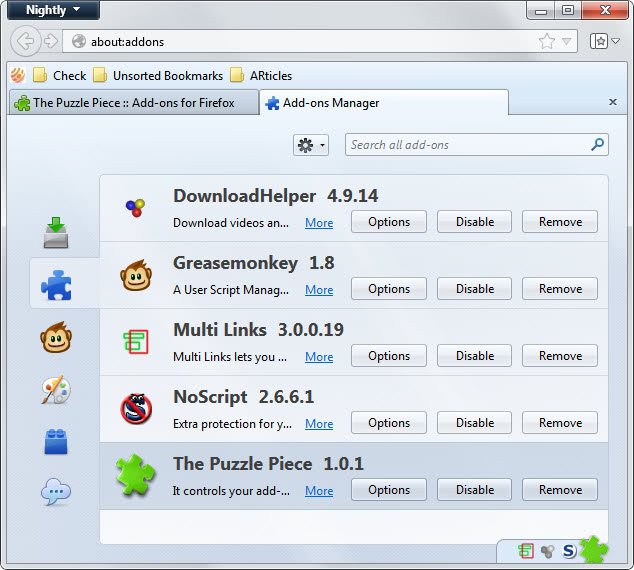Viewport: 634px width, 570px height.
Task: Open the Unsorted Bookmarks folder
Action: [x=158, y=76]
